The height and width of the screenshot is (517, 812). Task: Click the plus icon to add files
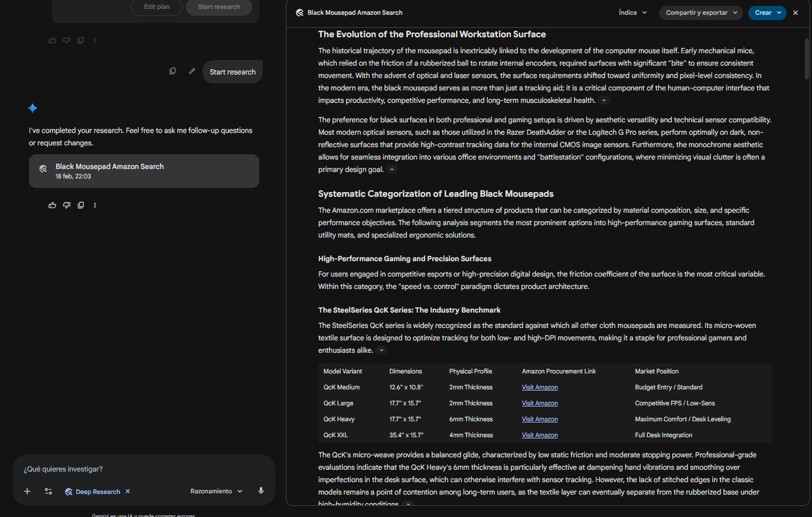(x=27, y=491)
